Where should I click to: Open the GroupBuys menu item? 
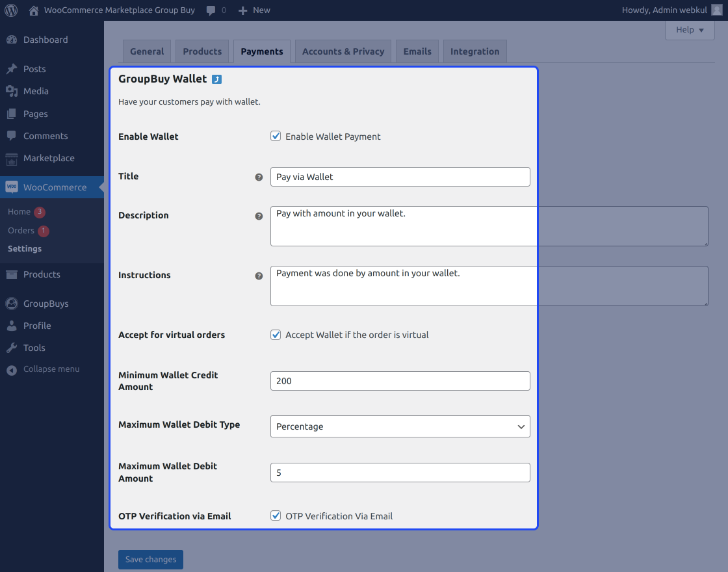coord(52,304)
